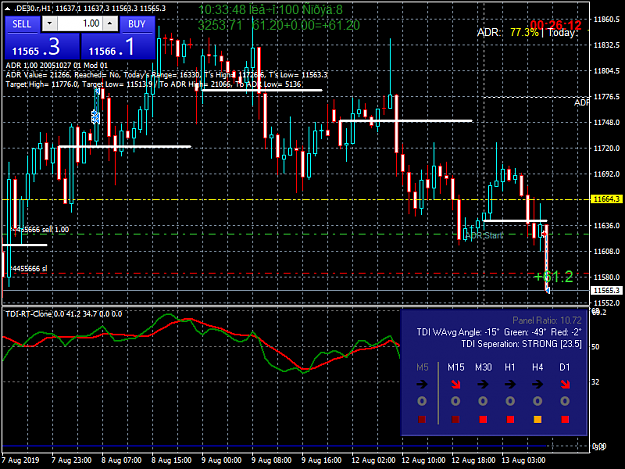Click the orange square under H4
Screen dimensions: 625x469
(537, 419)
